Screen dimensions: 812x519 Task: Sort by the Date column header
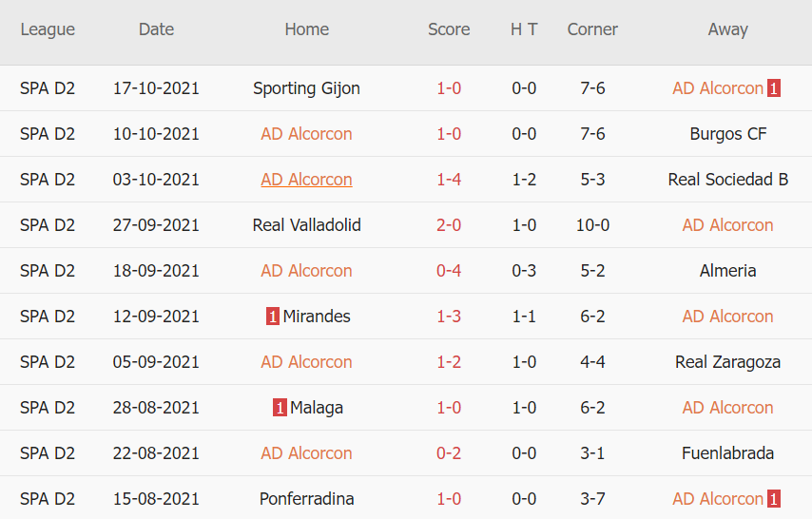[156, 29]
